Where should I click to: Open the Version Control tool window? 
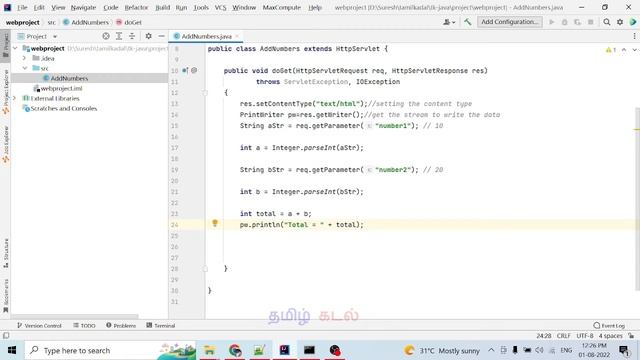pyautogui.click(x=39, y=325)
